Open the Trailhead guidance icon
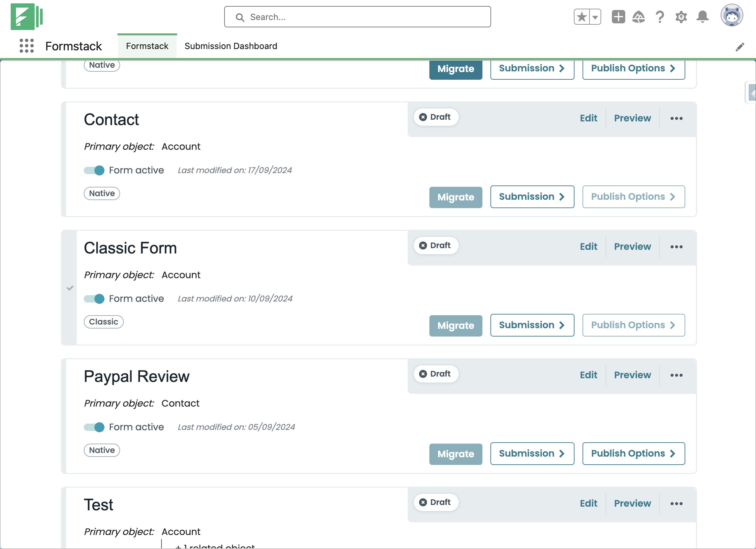Screen dimensions: 756x549 tap(639, 17)
